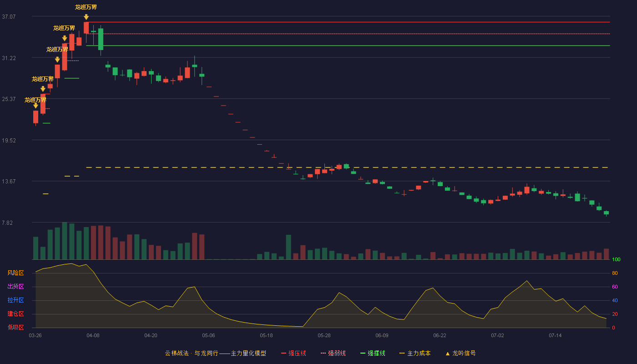Click the yellow dashed 主力成本 line

(348, 167)
